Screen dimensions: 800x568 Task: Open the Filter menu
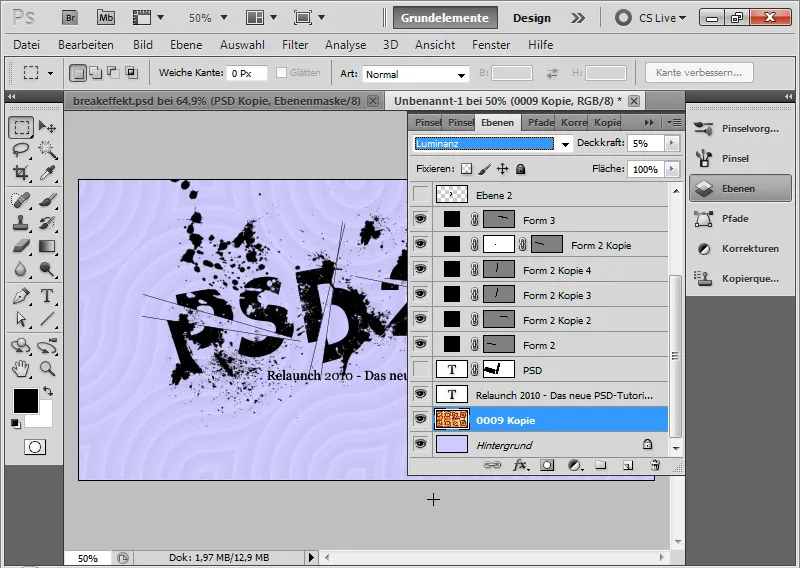(x=295, y=45)
